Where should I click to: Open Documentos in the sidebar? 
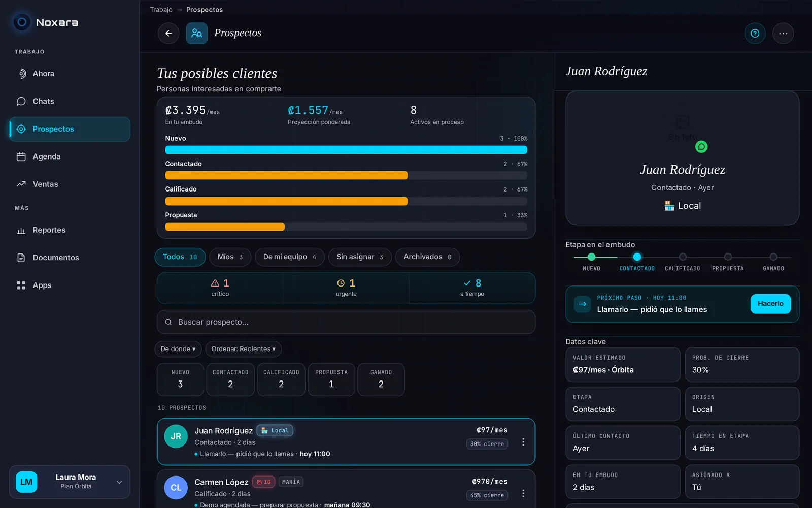coord(70,258)
